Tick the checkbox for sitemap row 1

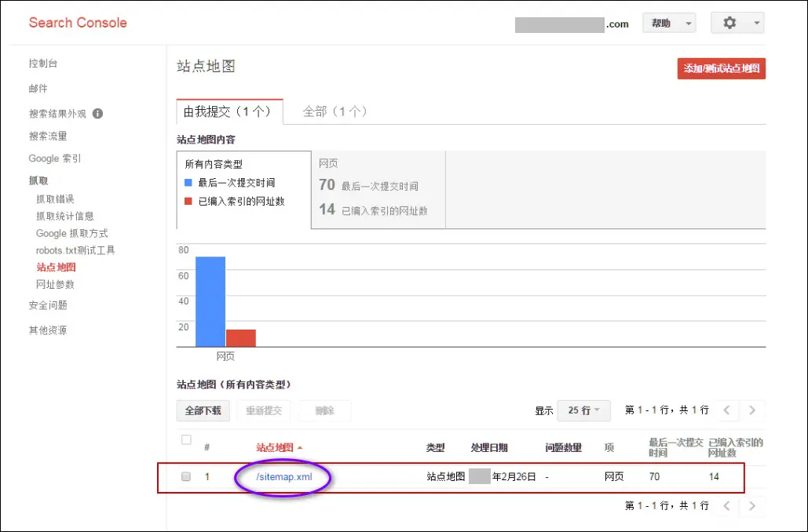[186, 476]
